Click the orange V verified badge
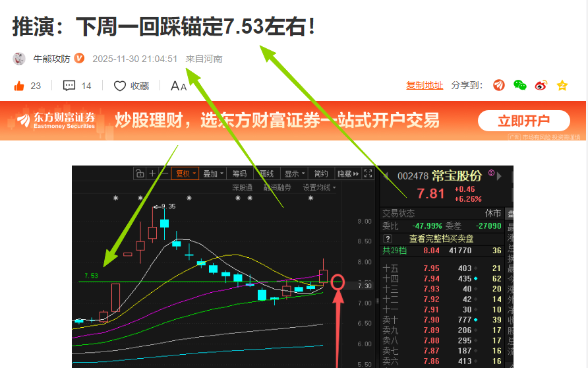The height and width of the screenshot is (368, 588). click(x=79, y=59)
